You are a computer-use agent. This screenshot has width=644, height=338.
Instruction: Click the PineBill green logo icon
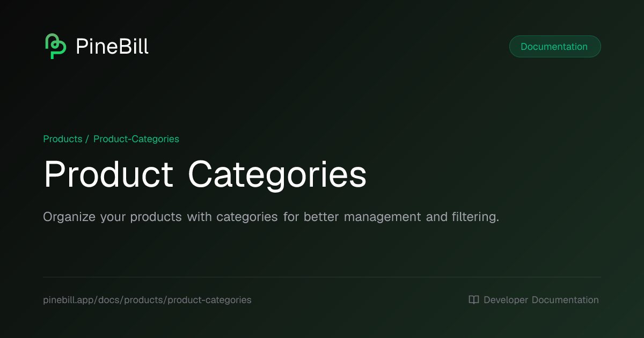[x=55, y=46]
